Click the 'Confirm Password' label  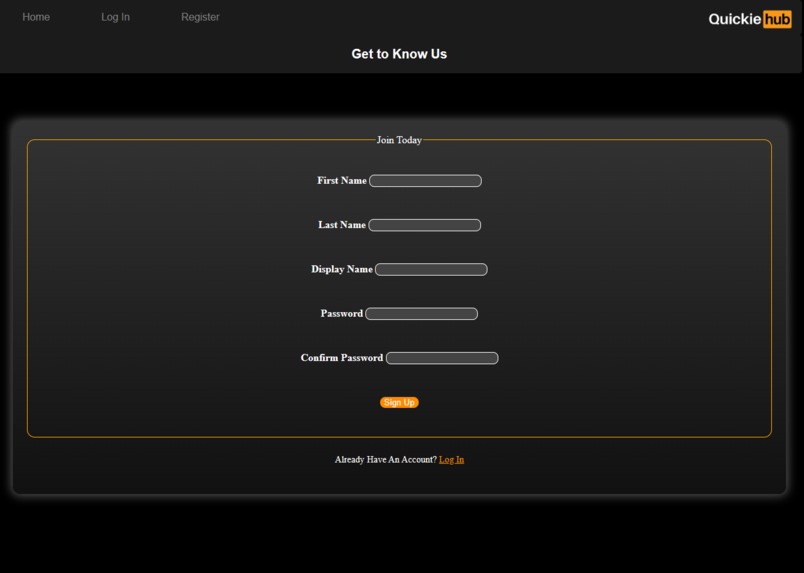[341, 358]
